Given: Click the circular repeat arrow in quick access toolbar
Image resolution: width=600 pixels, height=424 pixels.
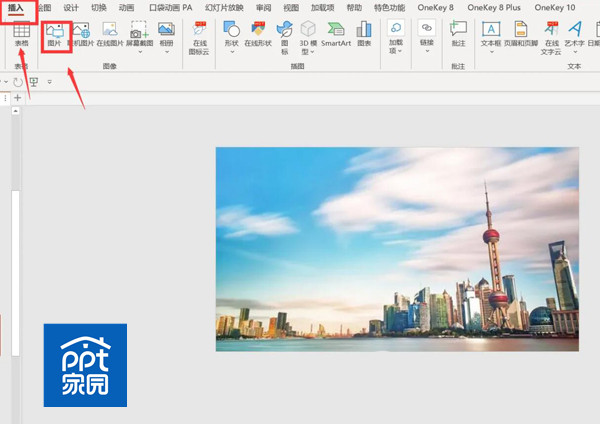Looking at the screenshot, I should click(x=18, y=82).
